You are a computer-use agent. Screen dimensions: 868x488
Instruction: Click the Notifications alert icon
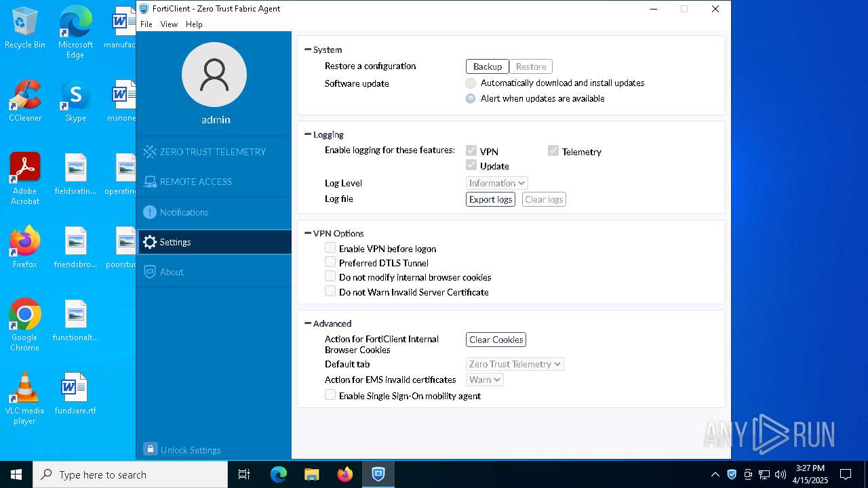150,212
